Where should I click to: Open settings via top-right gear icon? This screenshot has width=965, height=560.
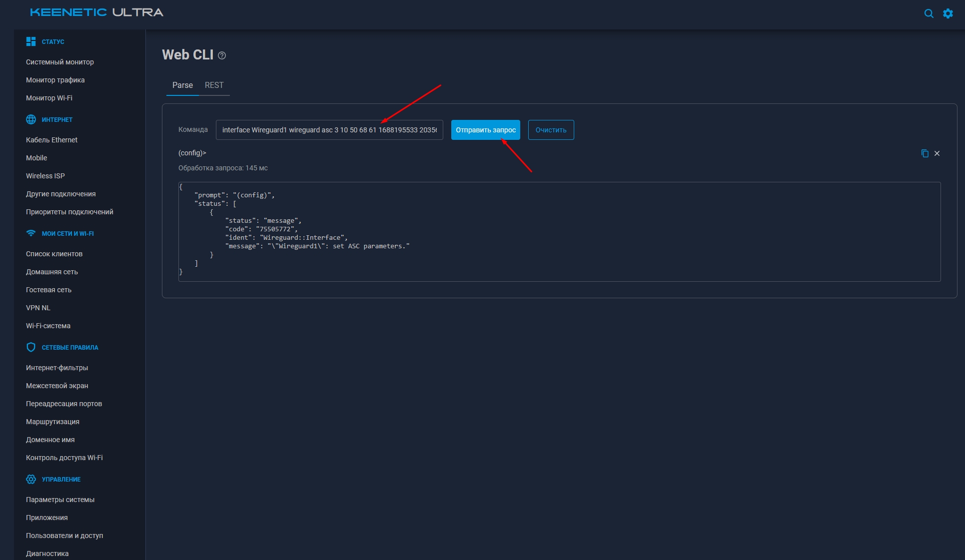pyautogui.click(x=948, y=13)
